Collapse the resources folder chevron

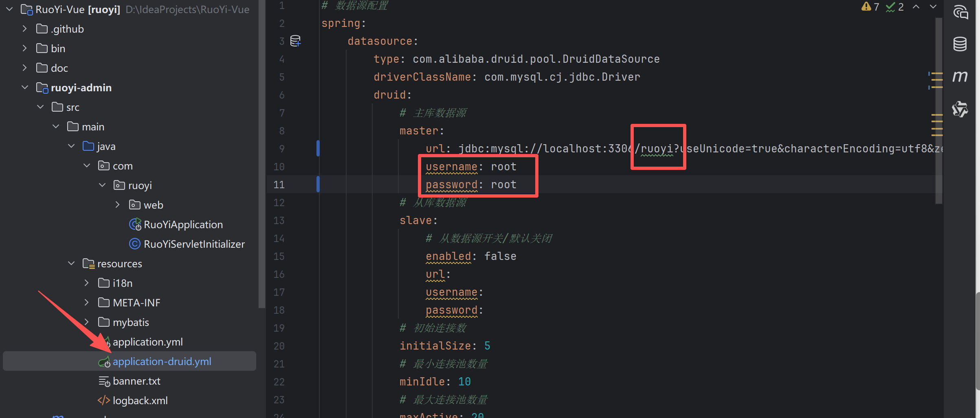(x=71, y=264)
